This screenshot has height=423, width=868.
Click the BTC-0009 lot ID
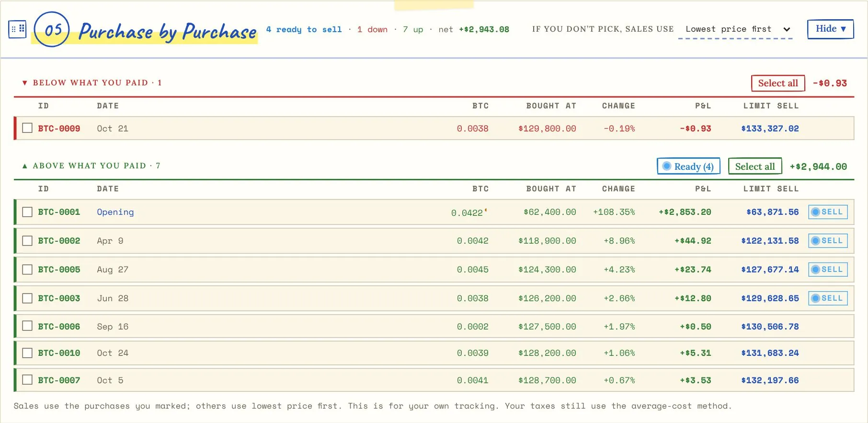[x=59, y=129]
